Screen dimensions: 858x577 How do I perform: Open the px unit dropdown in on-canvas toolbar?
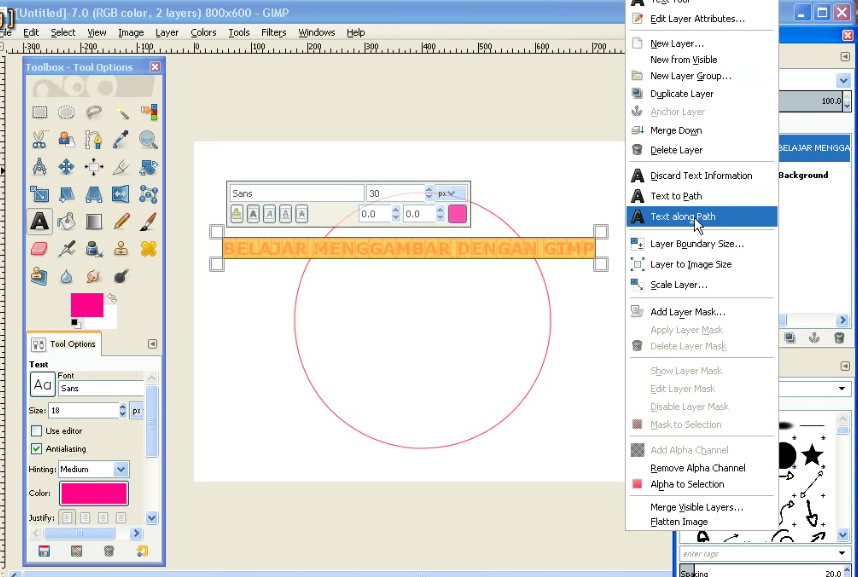tap(450, 193)
